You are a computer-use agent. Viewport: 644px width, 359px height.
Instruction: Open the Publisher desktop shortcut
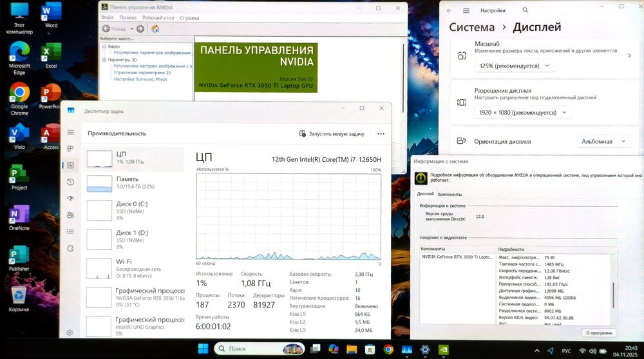(19, 258)
